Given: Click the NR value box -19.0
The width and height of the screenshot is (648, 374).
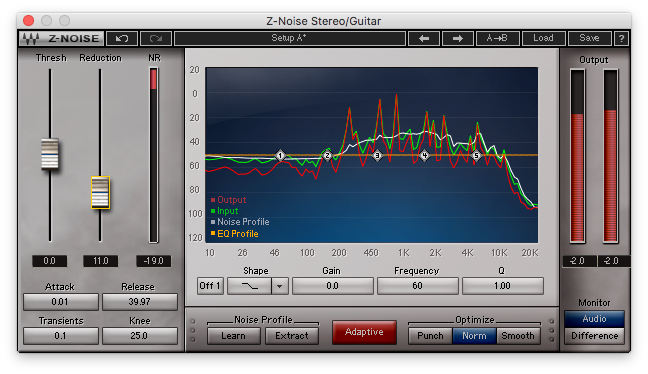Looking at the screenshot, I should 153,261.
